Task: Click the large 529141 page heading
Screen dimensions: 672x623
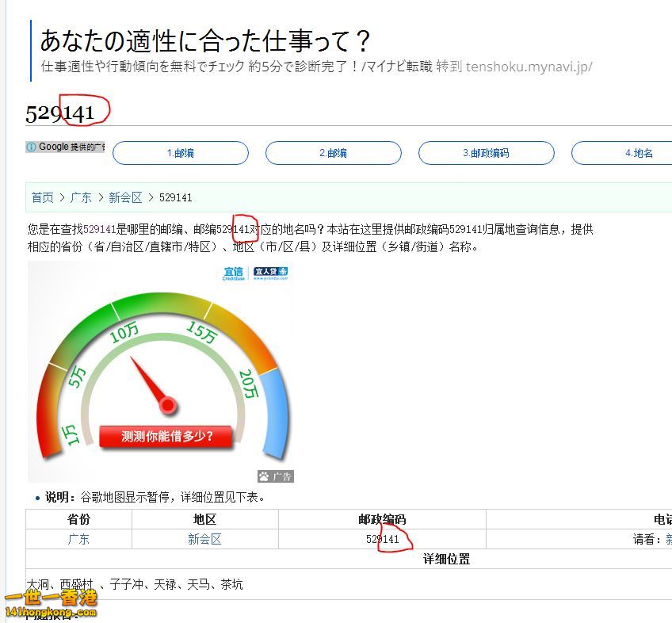Action: [x=60, y=113]
